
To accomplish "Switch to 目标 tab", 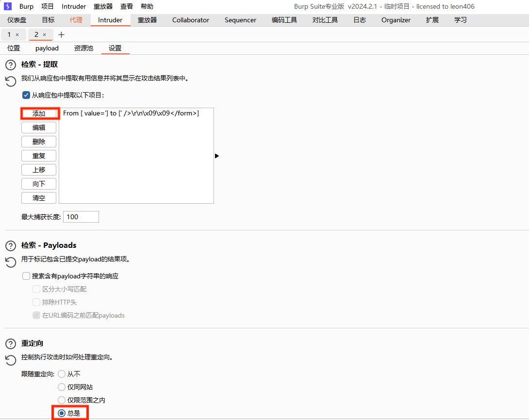I will (48, 20).
